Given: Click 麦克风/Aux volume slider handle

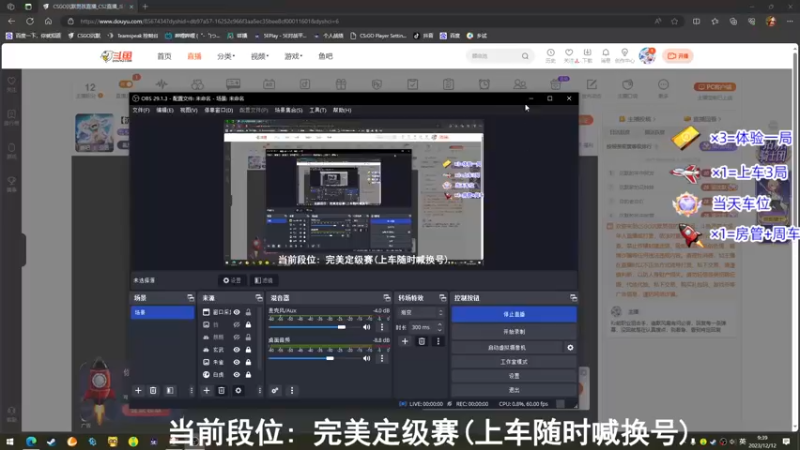Looking at the screenshot, I should click(341, 327).
